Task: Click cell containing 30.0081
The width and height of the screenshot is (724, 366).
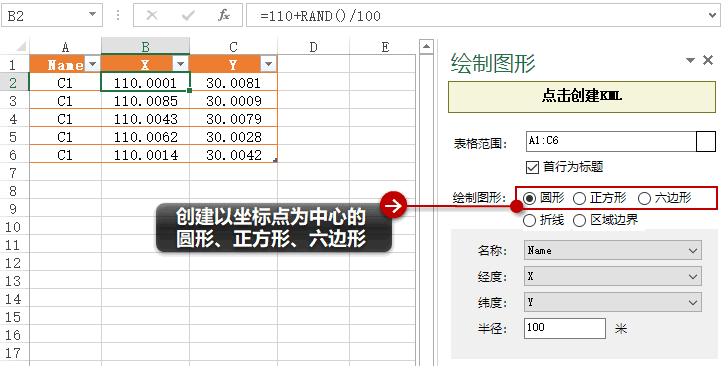Action: pyautogui.click(x=233, y=83)
